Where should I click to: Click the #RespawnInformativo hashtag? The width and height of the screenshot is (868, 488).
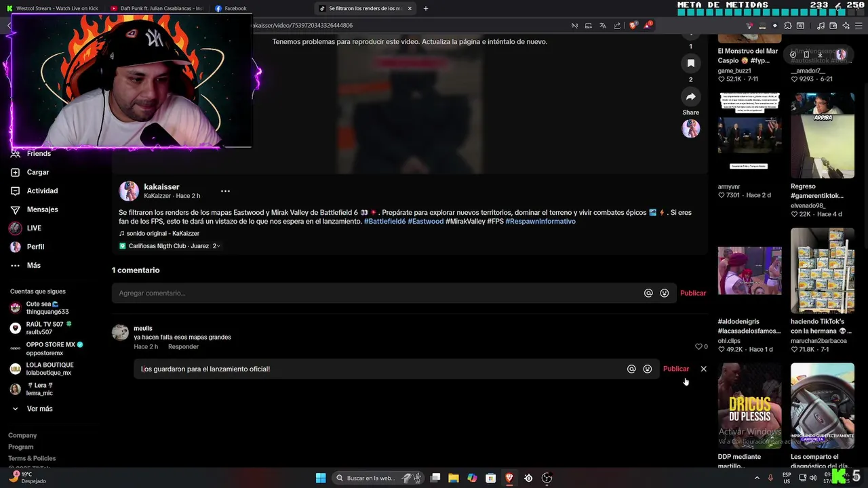[x=540, y=222]
